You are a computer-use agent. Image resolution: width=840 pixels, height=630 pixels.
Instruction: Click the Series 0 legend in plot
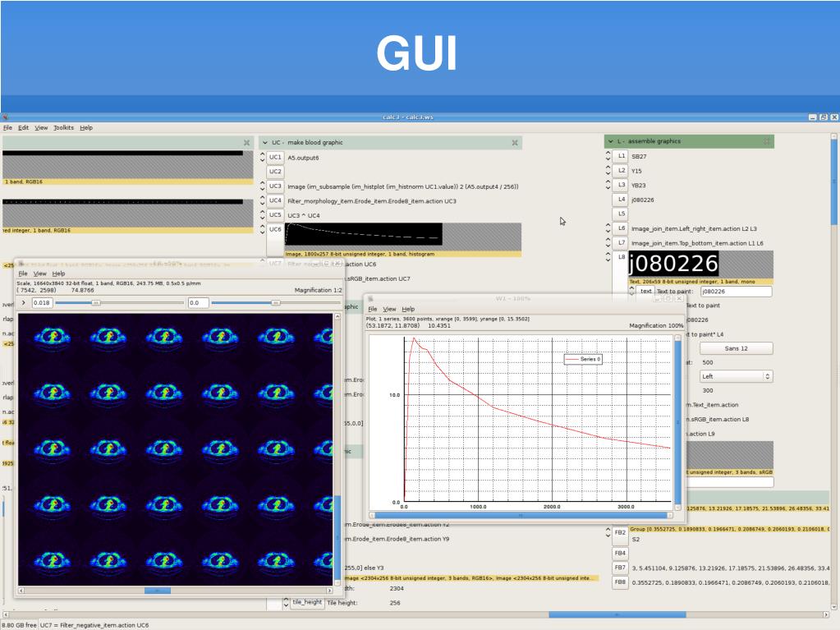583,360
